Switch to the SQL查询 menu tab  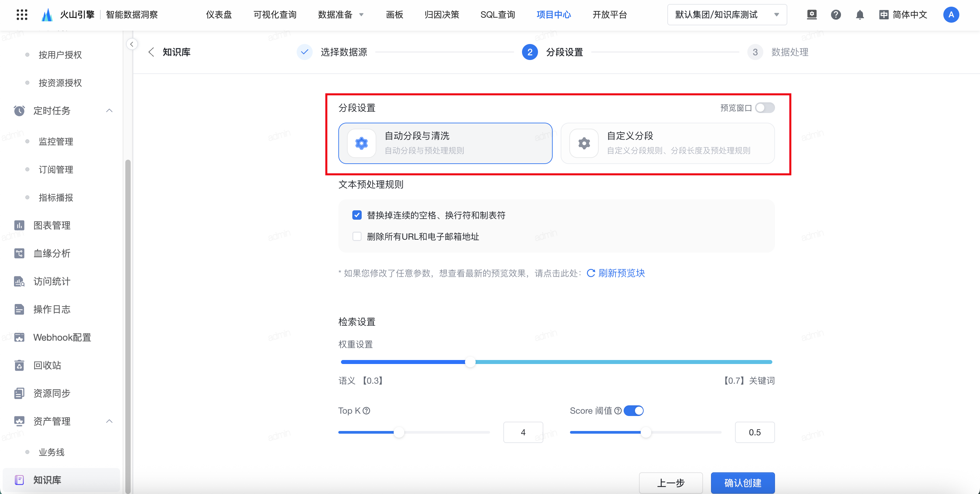coord(497,15)
